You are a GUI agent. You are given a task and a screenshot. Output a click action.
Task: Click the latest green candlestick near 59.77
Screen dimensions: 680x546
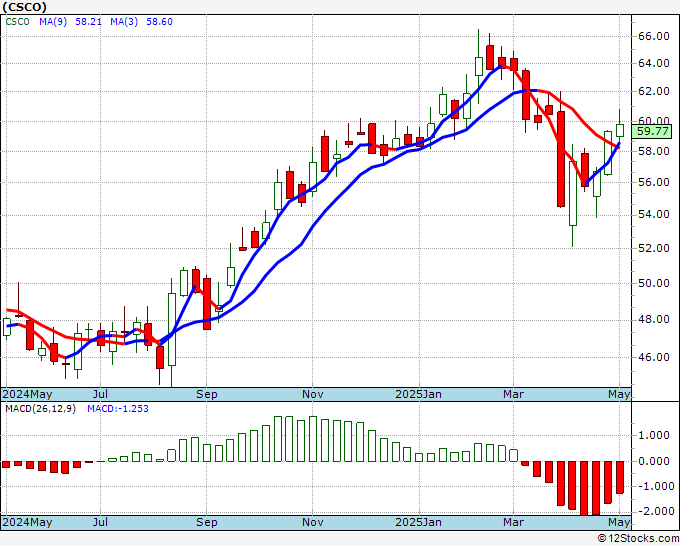pyautogui.click(x=620, y=131)
